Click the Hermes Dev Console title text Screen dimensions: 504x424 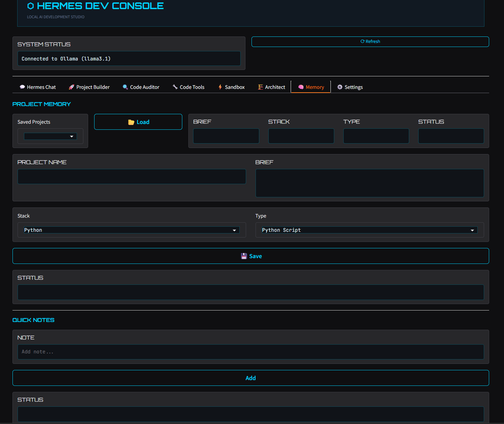[x=100, y=6]
